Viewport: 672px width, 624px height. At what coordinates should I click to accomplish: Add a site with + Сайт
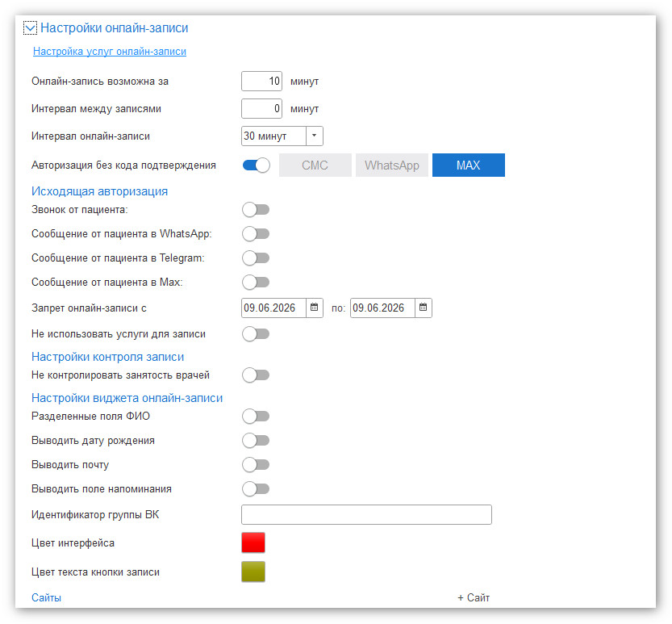point(474,598)
